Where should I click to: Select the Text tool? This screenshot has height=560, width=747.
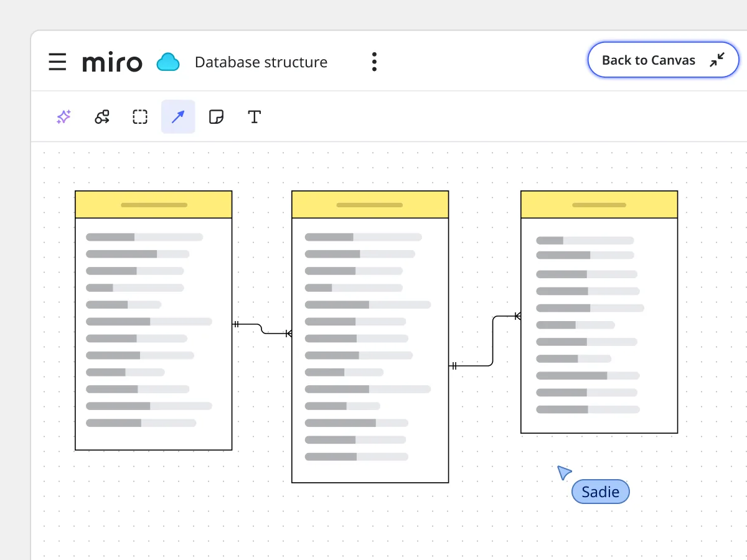(254, 117)
